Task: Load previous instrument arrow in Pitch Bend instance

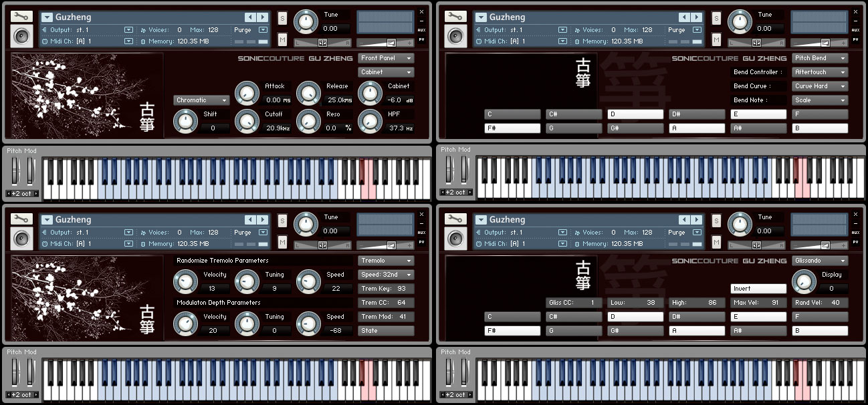Action: (x=684, y=17)
